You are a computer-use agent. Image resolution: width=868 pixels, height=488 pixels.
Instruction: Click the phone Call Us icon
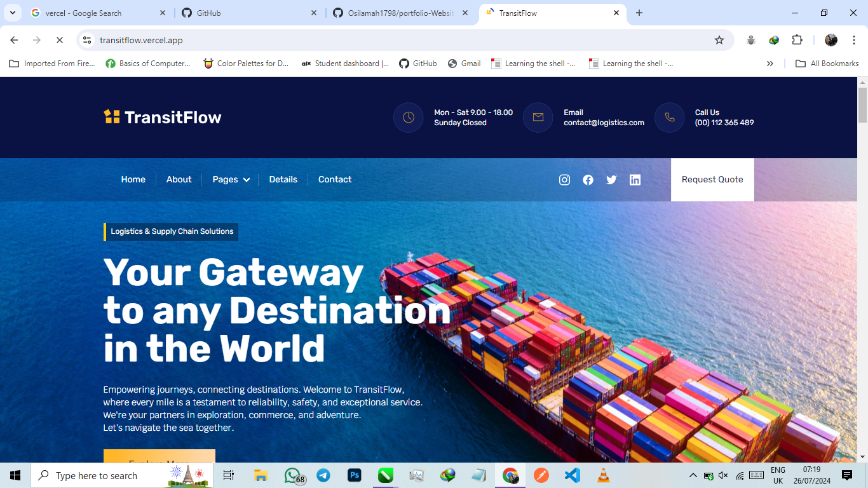point(669,118)
